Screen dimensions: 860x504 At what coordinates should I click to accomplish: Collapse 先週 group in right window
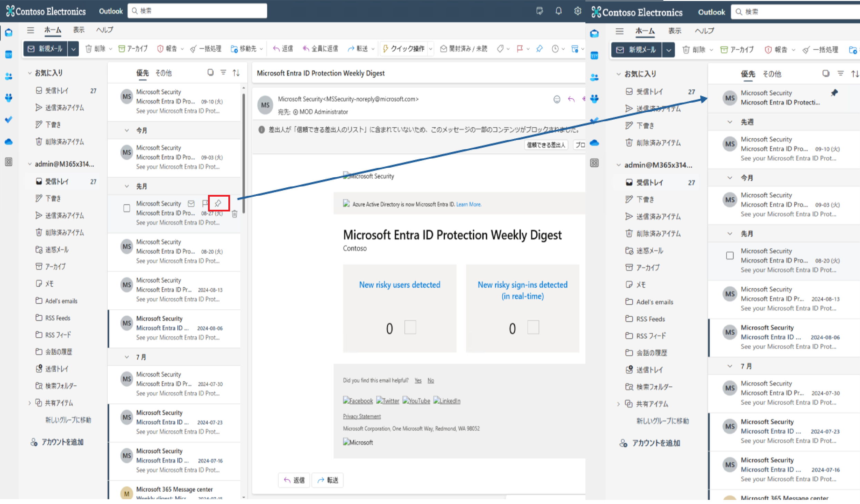pos(730,122)
